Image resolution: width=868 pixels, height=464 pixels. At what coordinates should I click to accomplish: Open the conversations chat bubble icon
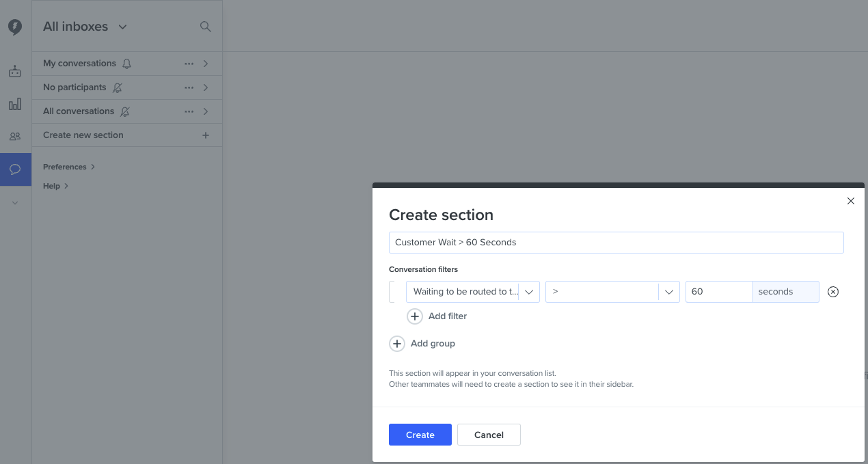[15, 169]
